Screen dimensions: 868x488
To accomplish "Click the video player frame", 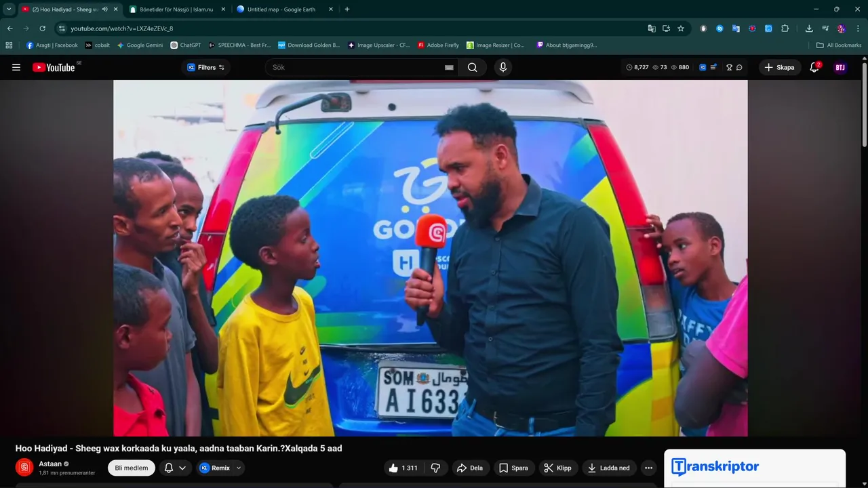I will 431,258.
